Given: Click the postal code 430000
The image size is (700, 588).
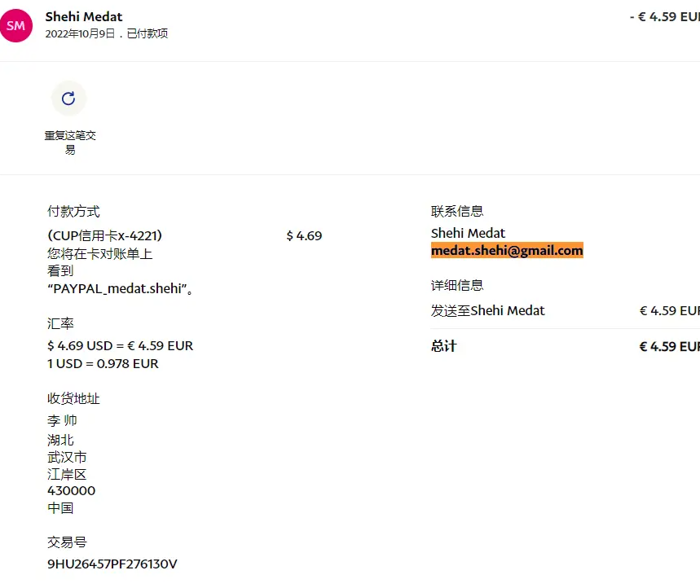Looking at the screenshot, I should point(71,490).
